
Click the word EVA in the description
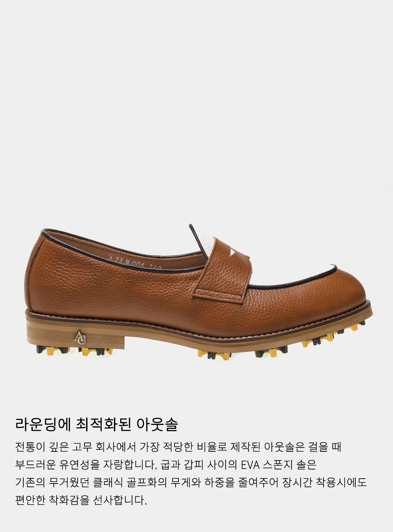pyautogui.click(x=250, y=465)
